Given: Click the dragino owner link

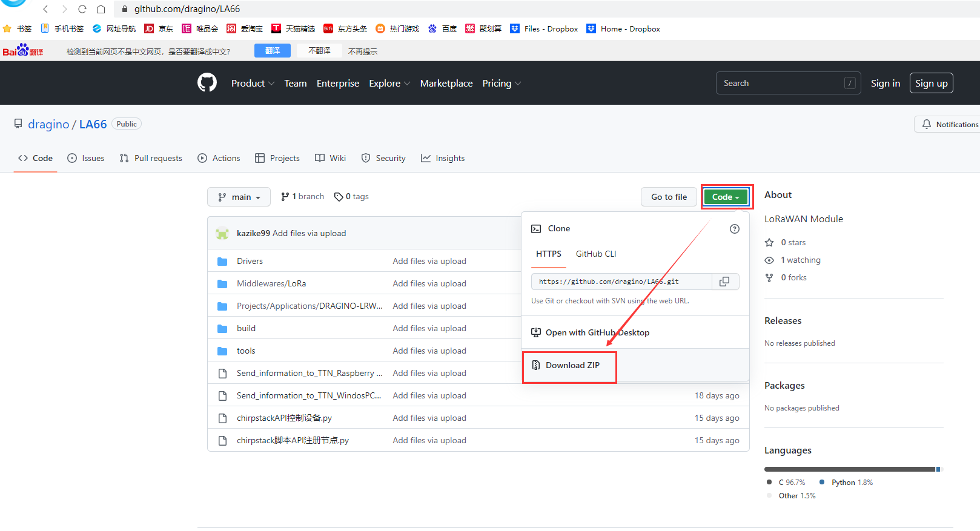Looking at the screenshot, I should point(48,124).
